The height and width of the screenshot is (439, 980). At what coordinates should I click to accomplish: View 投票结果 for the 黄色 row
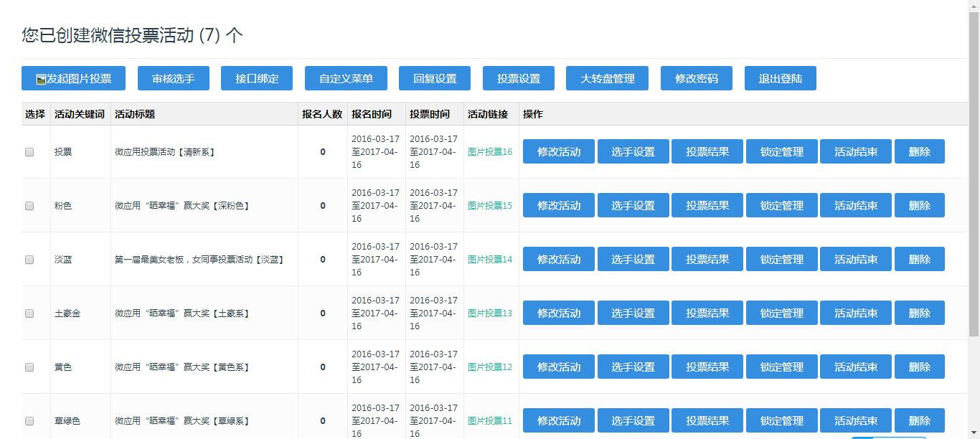pyautogui.click(x=707, y=367)
